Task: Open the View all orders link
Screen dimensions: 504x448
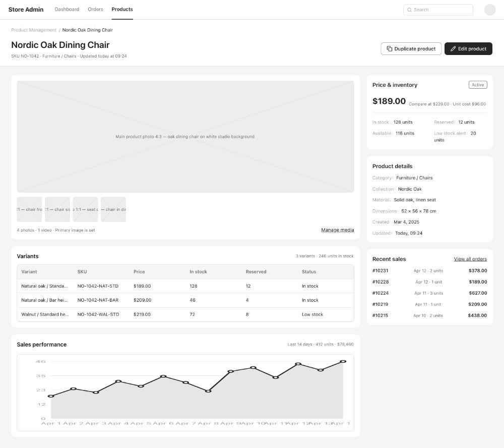Action: coord(470,259)
